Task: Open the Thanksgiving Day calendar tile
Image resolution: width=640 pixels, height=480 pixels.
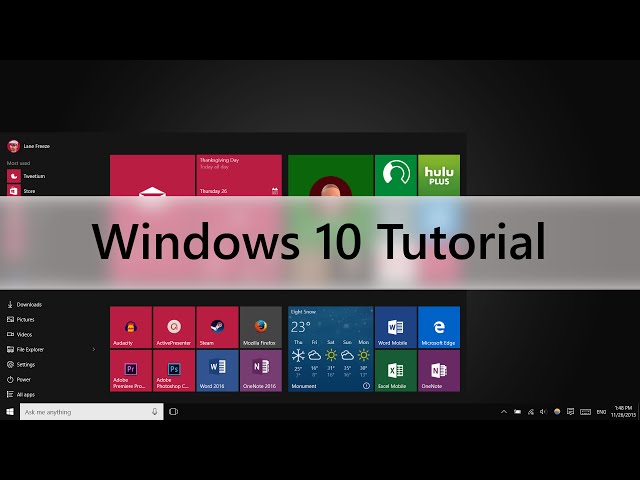Action: (x=239, y=175)
